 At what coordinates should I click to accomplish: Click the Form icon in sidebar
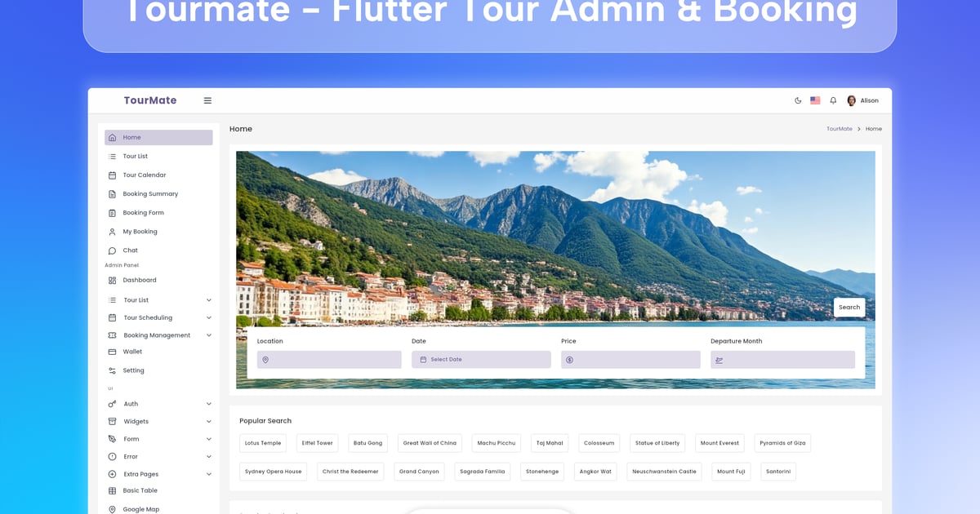[x=113, y=439]
